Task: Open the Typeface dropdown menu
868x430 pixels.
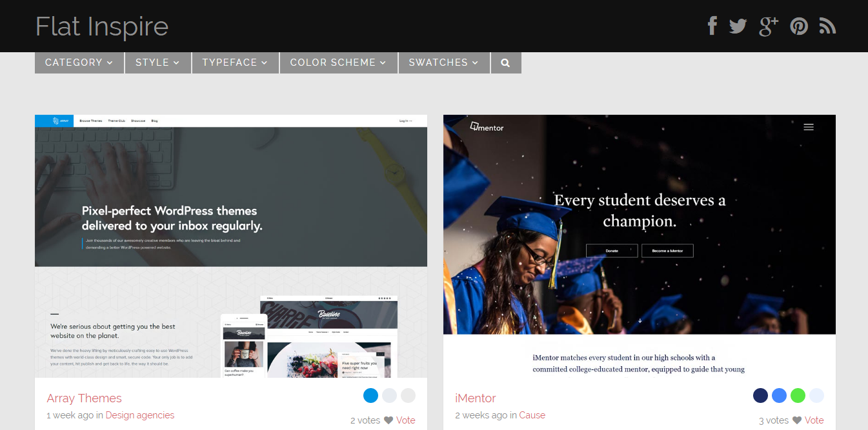Action: 234,63
